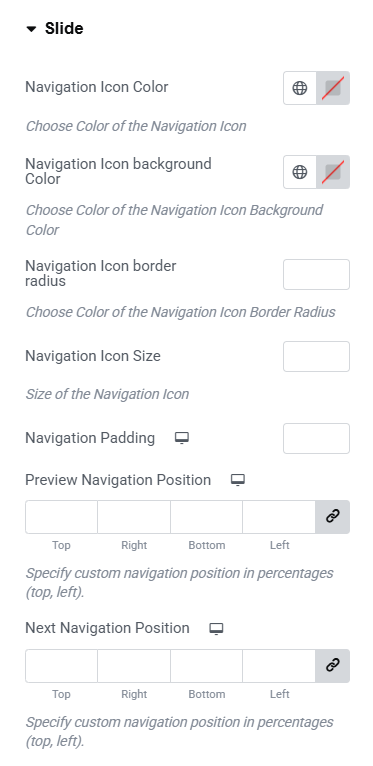The height and width of the screenshot is (766, 373).
Task: Focus the Navigation Icon border radius field
Action: pos(316,274)
